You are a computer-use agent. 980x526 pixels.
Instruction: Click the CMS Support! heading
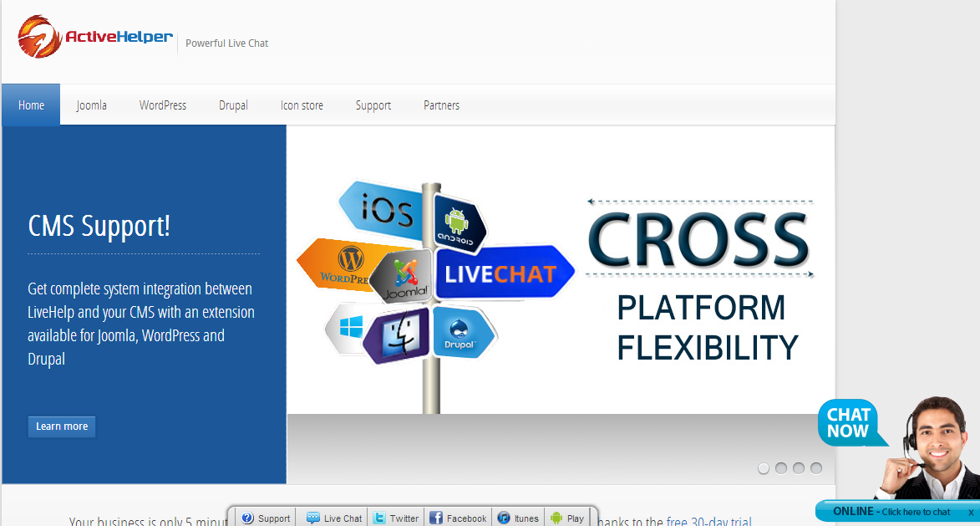tap(99, 226)
